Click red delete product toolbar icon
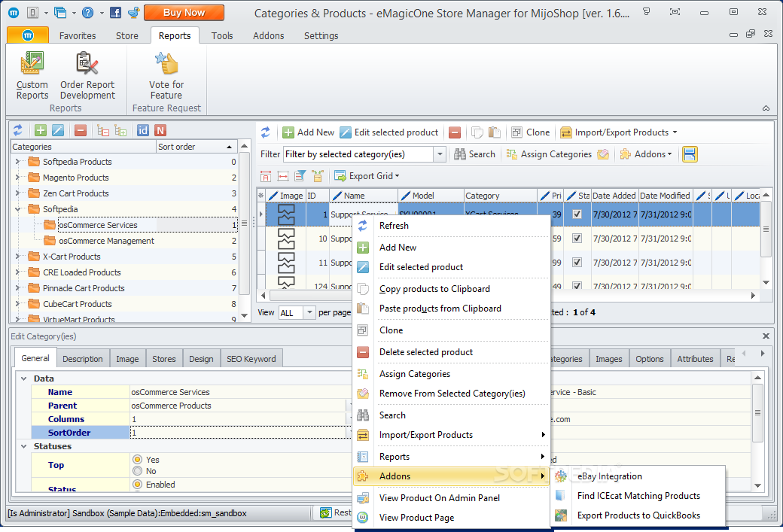The image size is (783, 532). pos(455,132)
